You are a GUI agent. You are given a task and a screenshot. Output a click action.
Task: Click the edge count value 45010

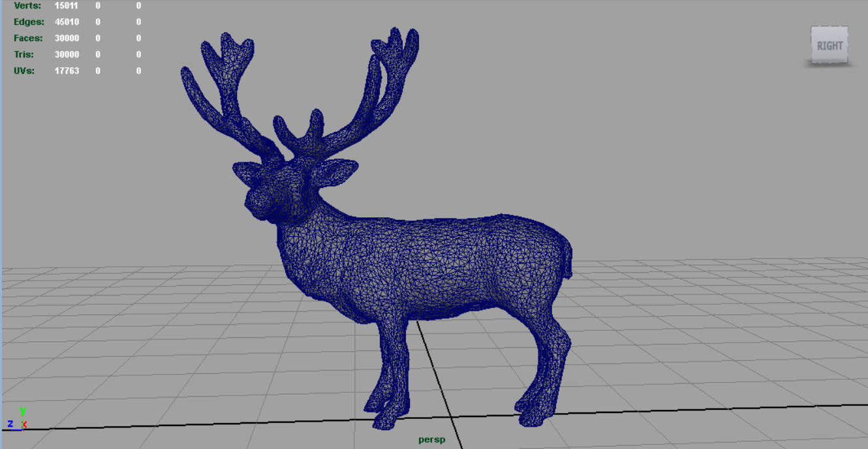coord(67,22)
